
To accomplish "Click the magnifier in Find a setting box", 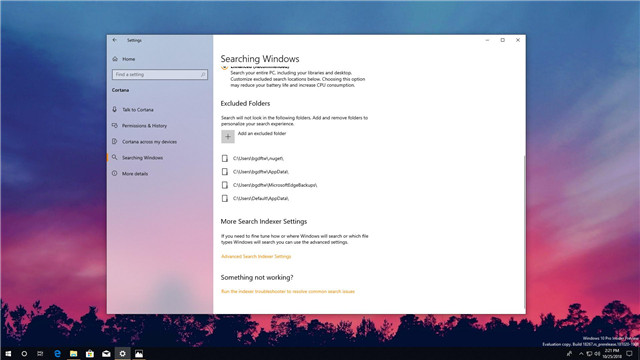I will [203, 74].
